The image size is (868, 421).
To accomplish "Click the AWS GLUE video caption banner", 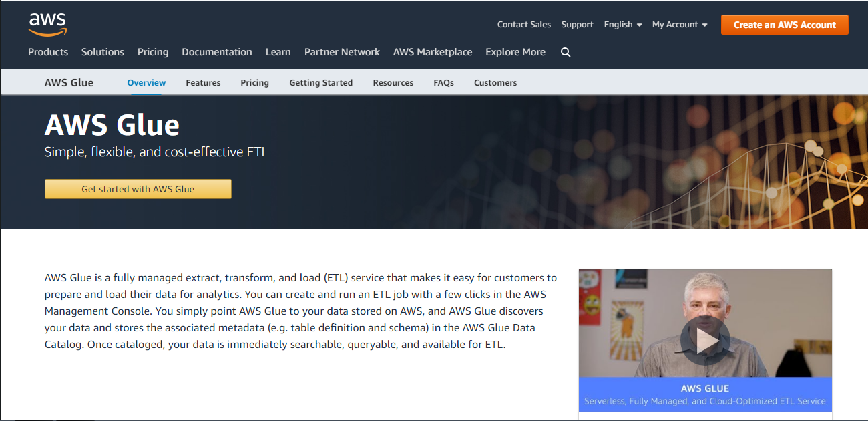I will (x=705, y=394).
